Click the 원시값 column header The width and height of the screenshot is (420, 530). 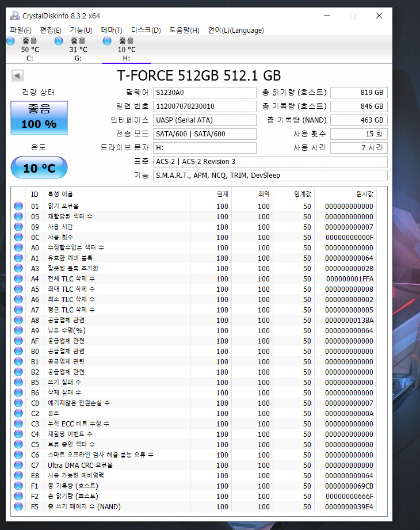pyautogui.click(x=346, y=194)
